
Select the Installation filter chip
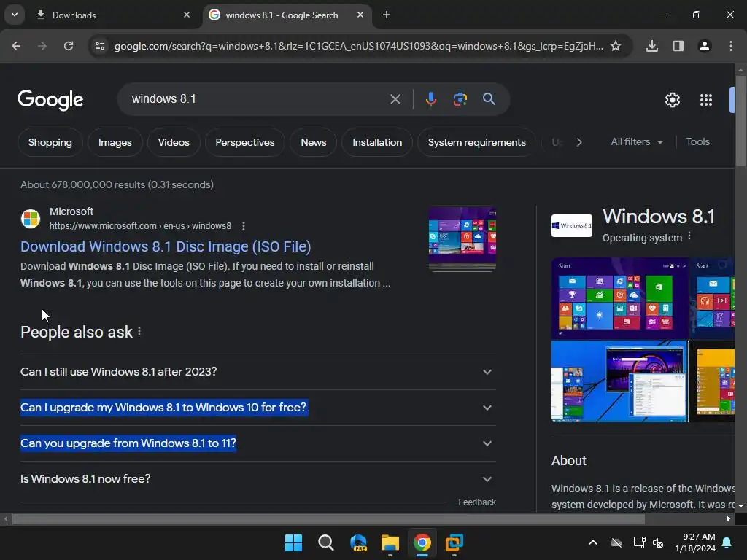click(377, 142)
